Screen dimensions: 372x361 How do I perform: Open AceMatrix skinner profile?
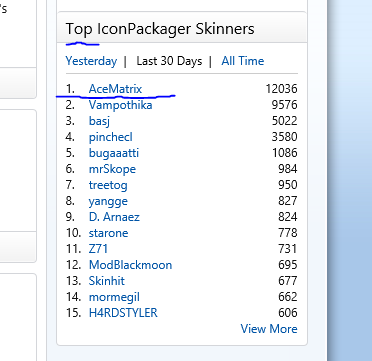point(115,89)
